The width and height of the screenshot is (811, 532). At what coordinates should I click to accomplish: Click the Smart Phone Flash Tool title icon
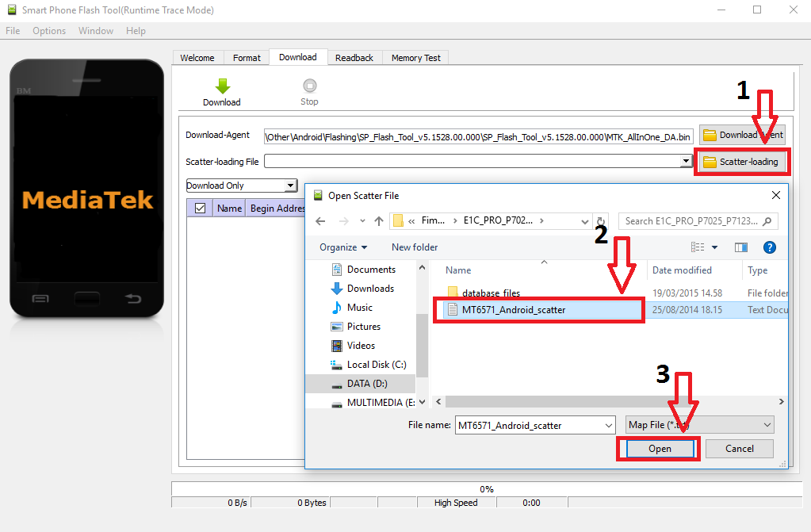tap(12, 10)
